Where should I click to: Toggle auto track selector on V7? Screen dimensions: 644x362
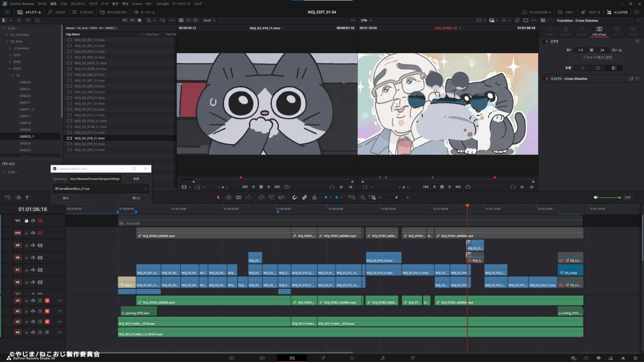click(x=33, y=270)
